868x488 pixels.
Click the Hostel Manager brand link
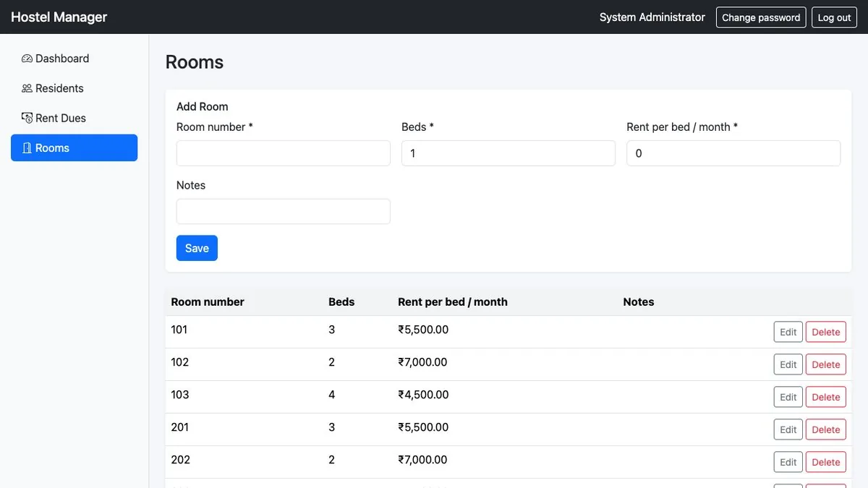(59, 17)
